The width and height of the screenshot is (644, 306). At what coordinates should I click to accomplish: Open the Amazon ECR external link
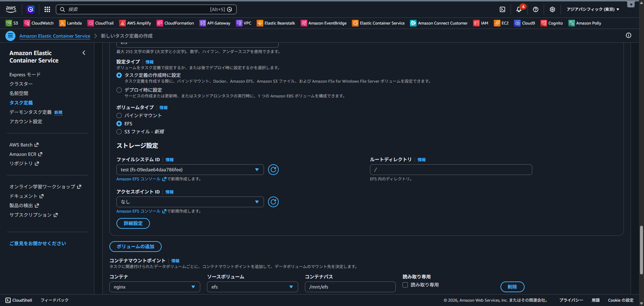(26, 154)
